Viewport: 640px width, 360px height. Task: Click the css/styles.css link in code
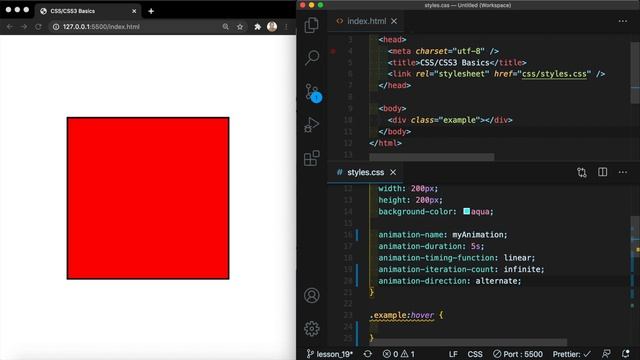pos(554,74)
